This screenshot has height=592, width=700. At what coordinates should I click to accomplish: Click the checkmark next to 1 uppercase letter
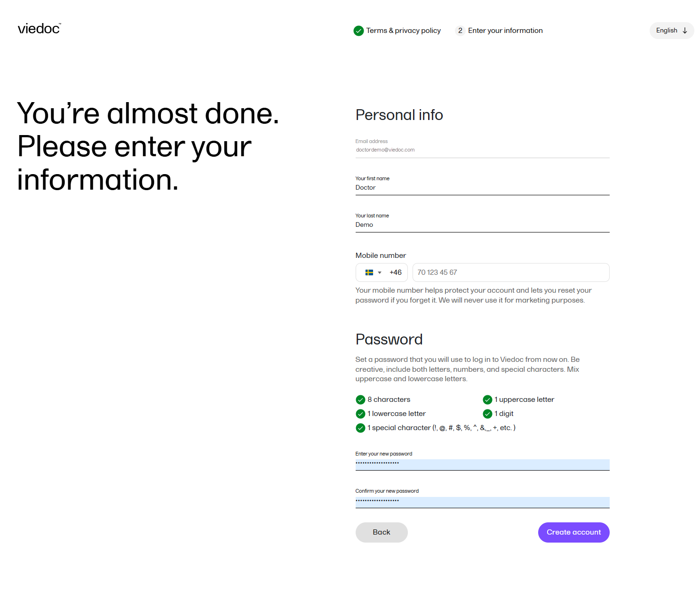[487, 400]
